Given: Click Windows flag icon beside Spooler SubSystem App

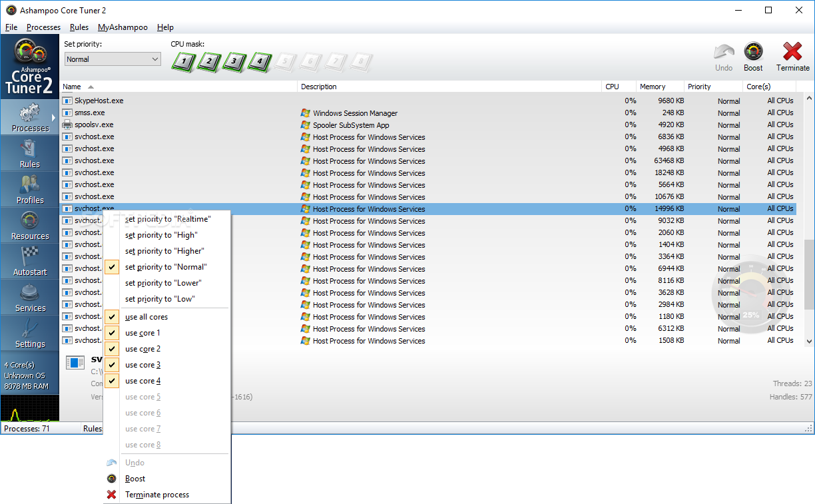Looking at the screenshot, I should (x=306, y=125).
